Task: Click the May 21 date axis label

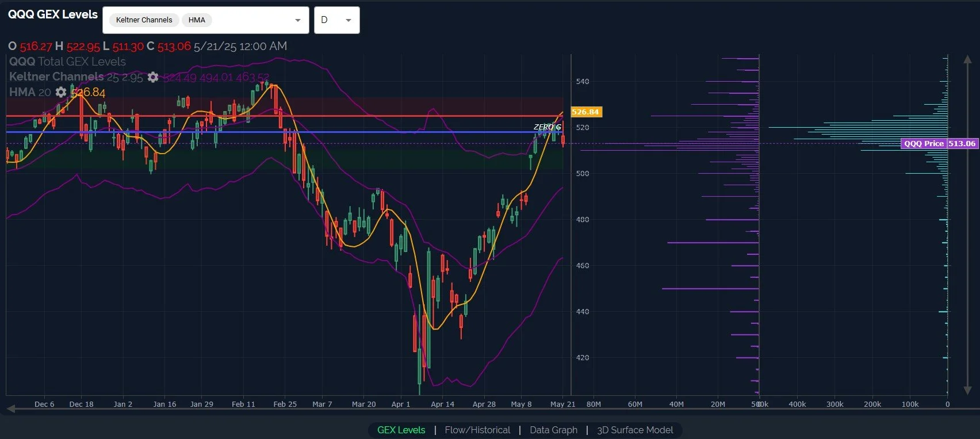Action: [562, 404]
